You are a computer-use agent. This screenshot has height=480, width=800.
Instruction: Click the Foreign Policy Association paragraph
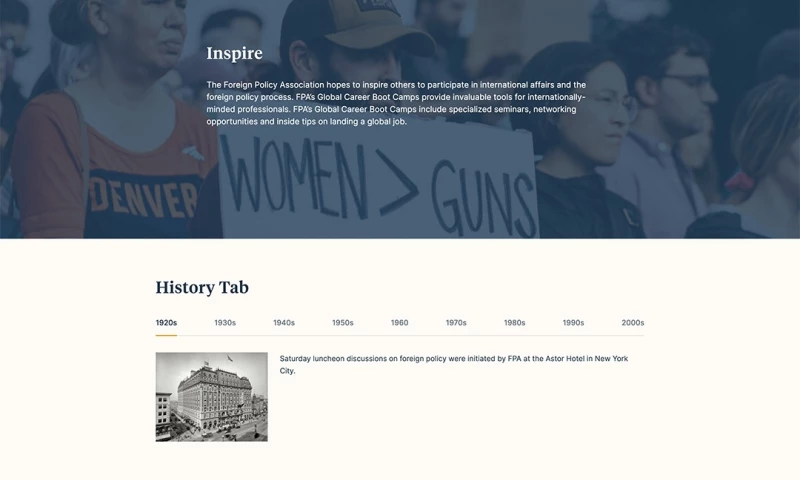(396, 103)
